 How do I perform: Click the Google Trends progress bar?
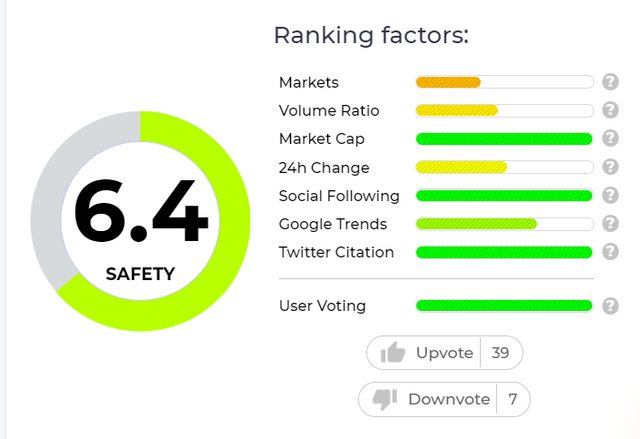tap(504, 224)
